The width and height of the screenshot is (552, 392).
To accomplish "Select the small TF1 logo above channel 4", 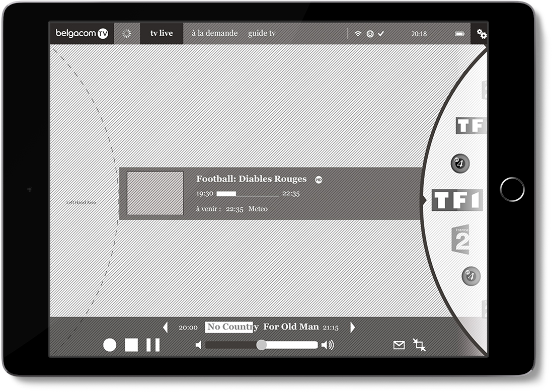I will (x=471, y=126).
